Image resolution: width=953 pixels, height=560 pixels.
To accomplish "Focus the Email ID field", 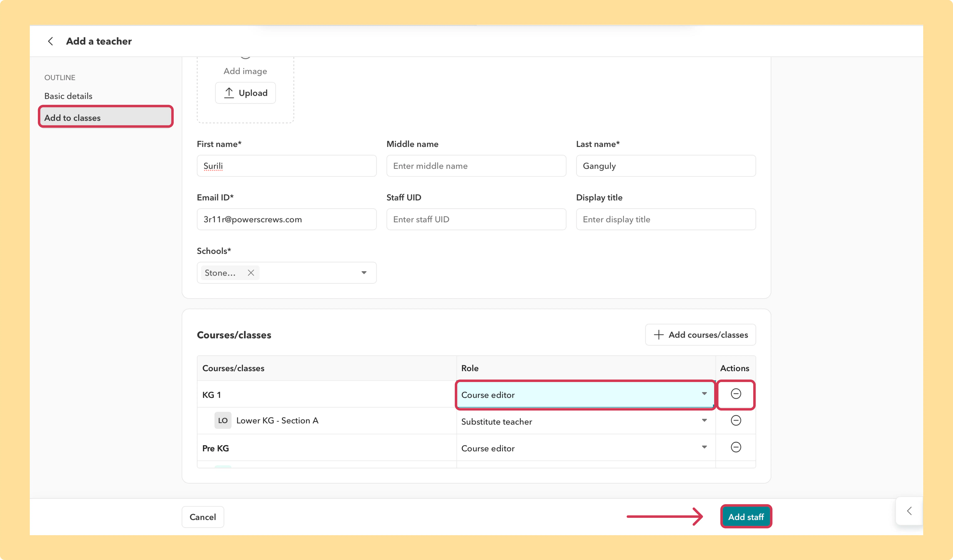I will (x=287, y=219).
